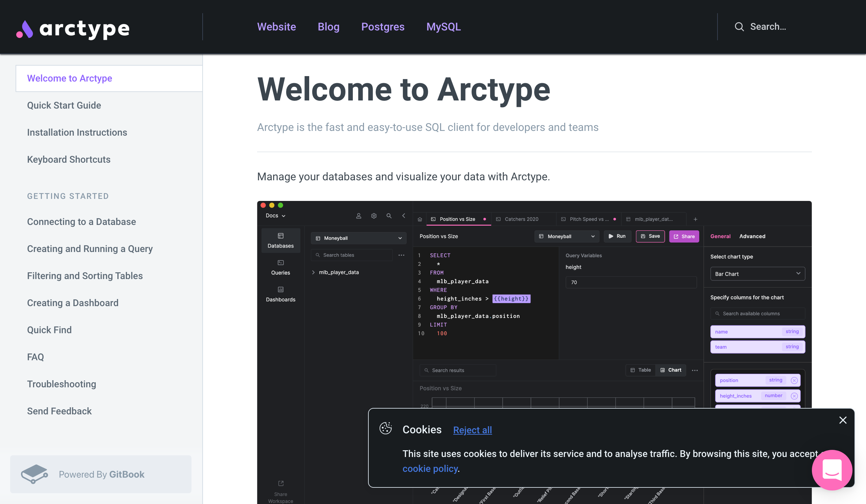866x504 pixels.
Task: Switch results view to Table
Action: point(641,370)
